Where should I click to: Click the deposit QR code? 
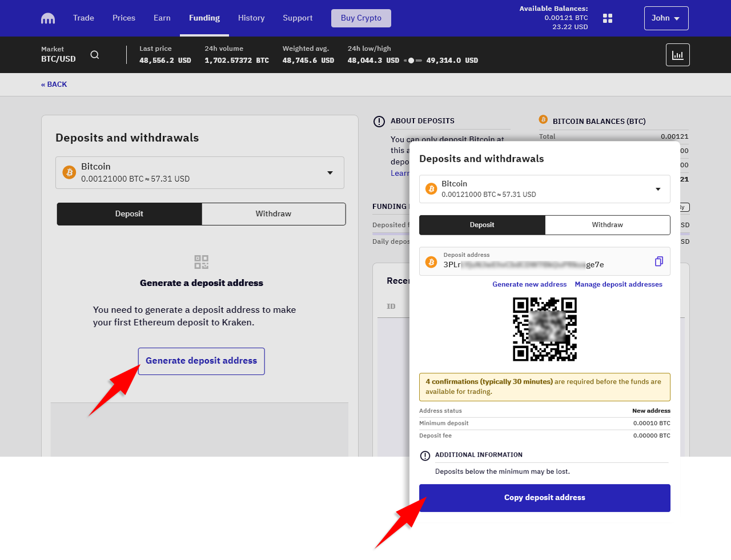(x=545, y=329)
